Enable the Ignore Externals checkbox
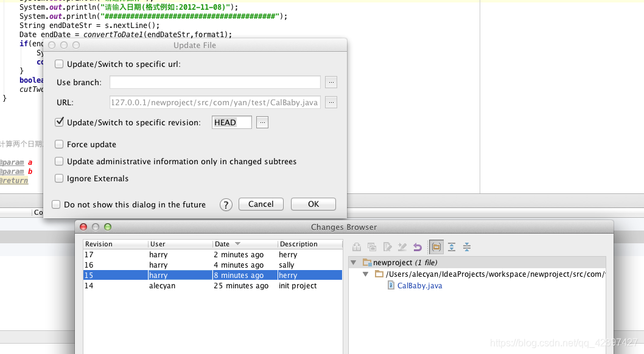Screen dimensions: 644x354 [x=59, y=178]
